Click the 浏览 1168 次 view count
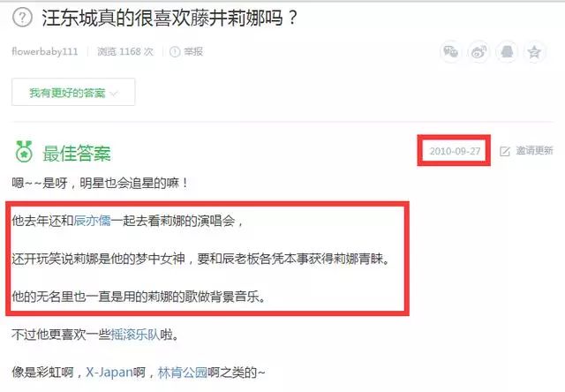 pos(125,51)
